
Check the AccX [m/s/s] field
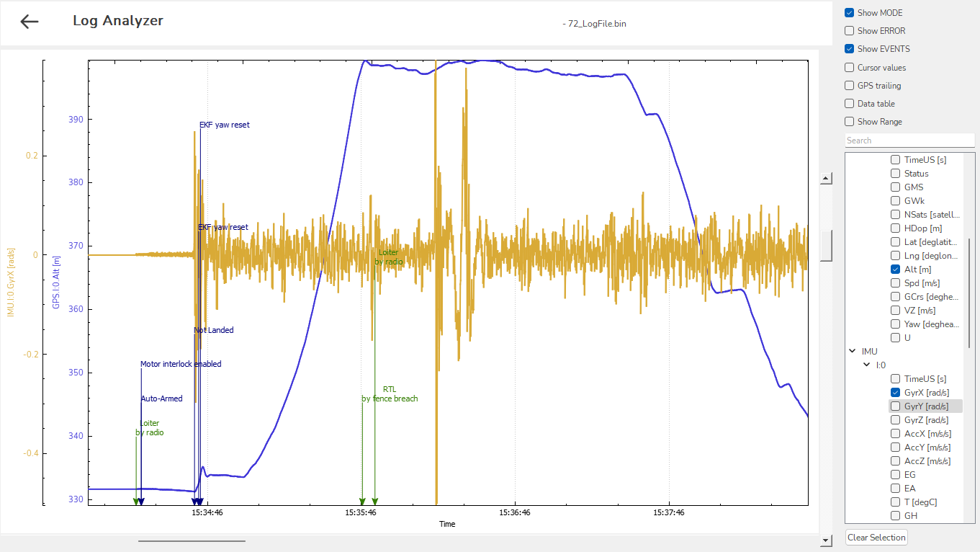click(x=896, y=434)
